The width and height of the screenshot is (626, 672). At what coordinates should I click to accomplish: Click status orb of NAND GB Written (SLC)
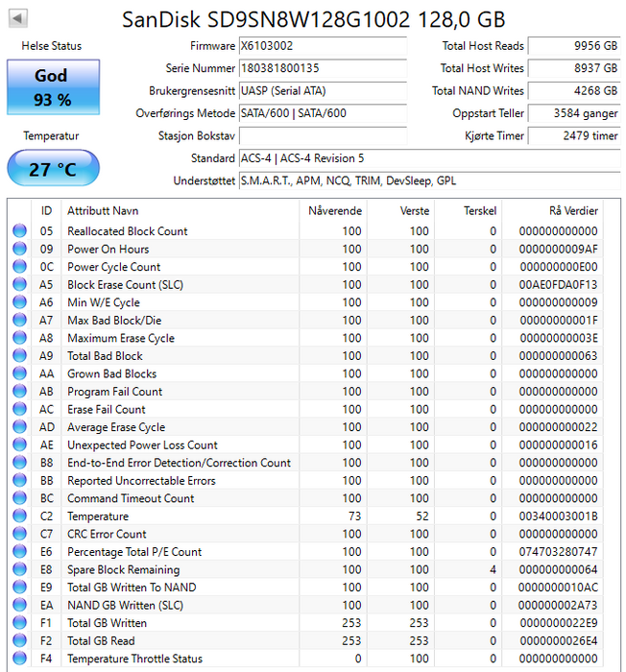click(x=19, y=605)
